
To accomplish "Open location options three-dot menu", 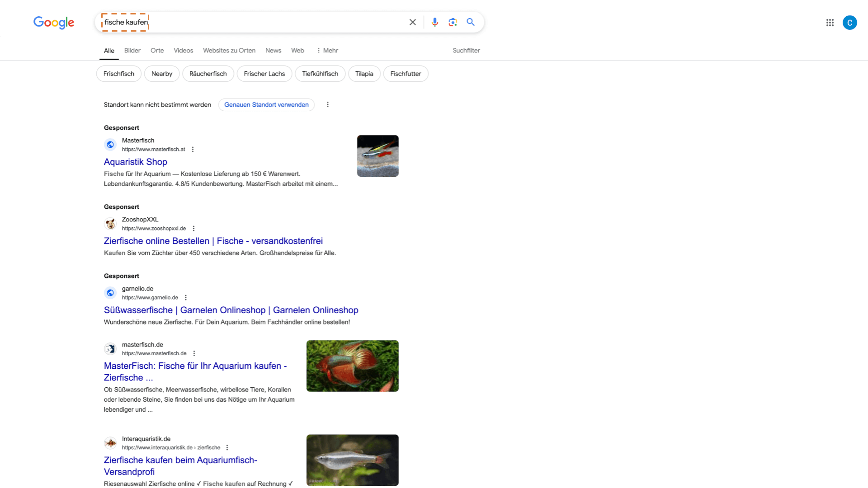I will click(x=328, y=105).
